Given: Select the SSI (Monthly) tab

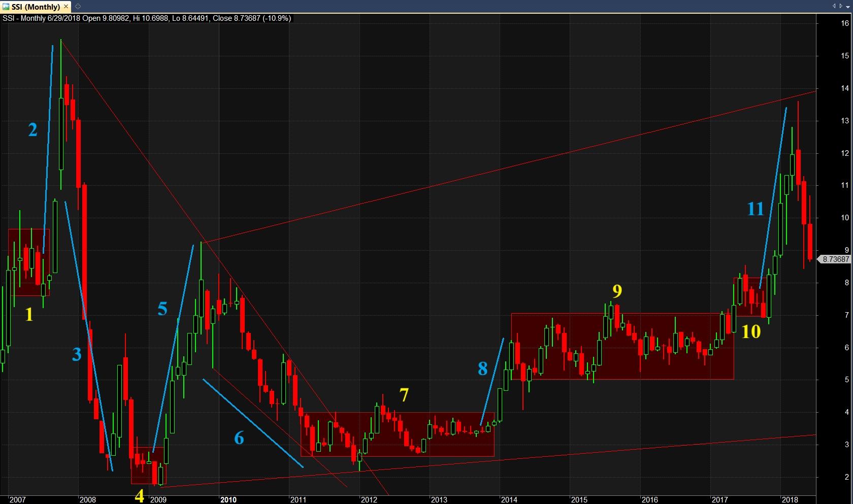Looking at the screenshot, I should click(36, 7).
